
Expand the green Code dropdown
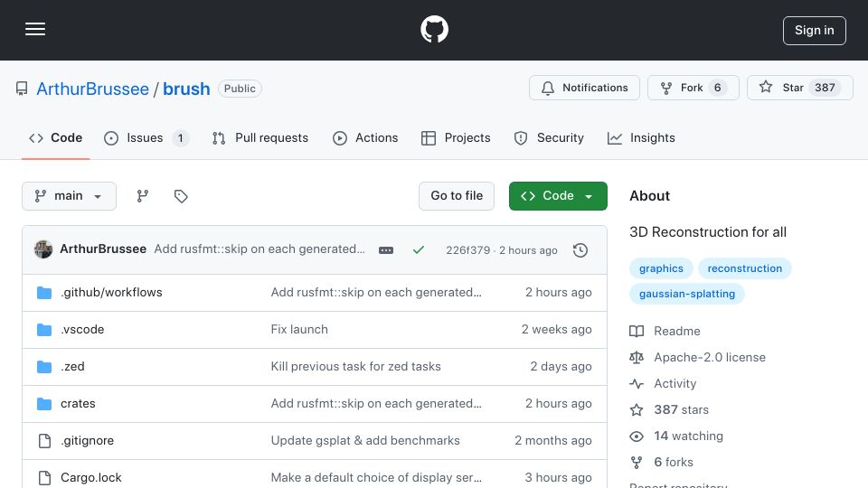[x=558, y=196]
